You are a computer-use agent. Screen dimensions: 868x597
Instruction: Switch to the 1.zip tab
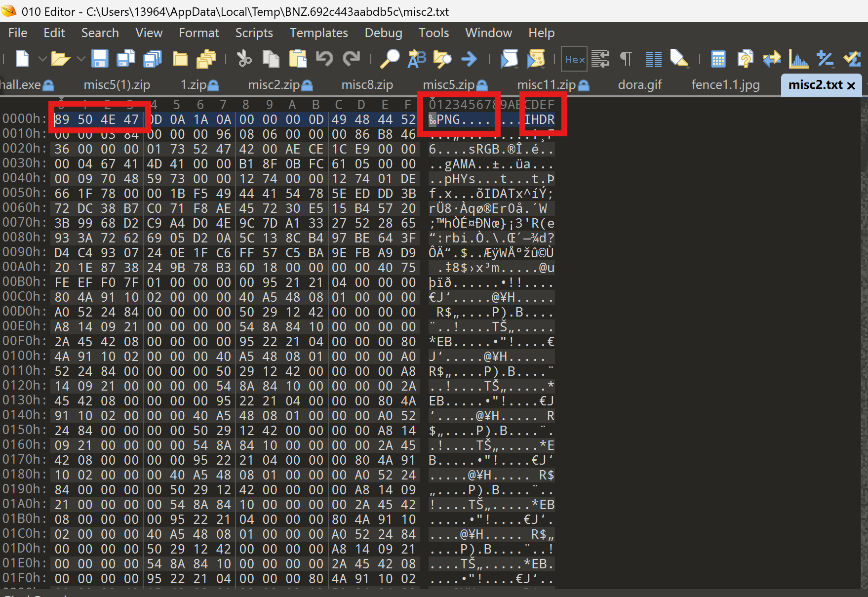pos(199,84)
